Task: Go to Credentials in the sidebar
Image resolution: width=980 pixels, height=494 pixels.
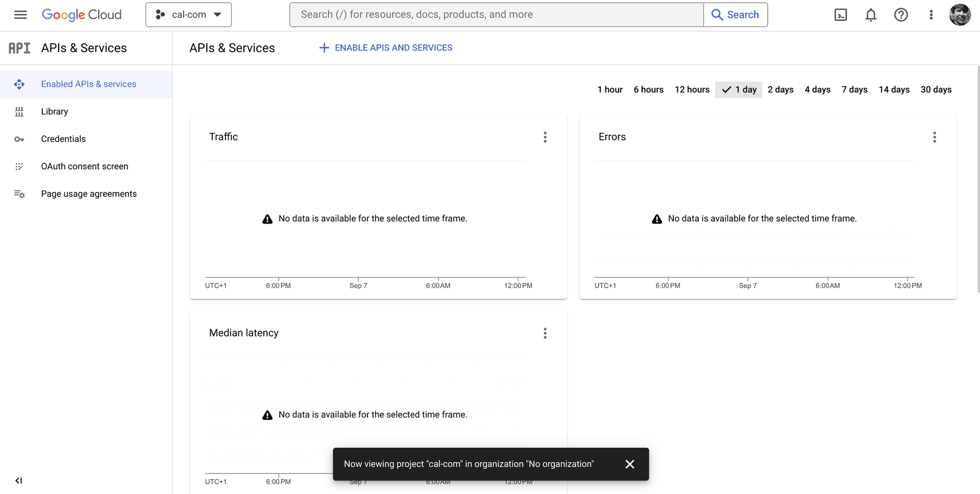Action: pyautogui.click(x=63, y=139)
